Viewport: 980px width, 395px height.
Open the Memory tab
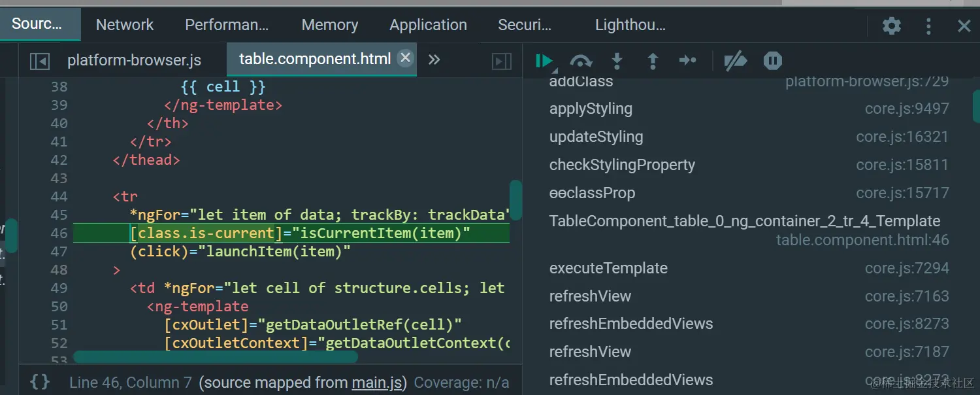(x=330, y=25)
